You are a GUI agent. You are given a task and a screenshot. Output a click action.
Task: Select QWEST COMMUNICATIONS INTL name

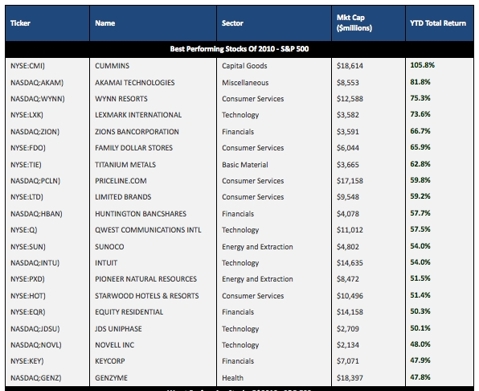coord(148,230)
